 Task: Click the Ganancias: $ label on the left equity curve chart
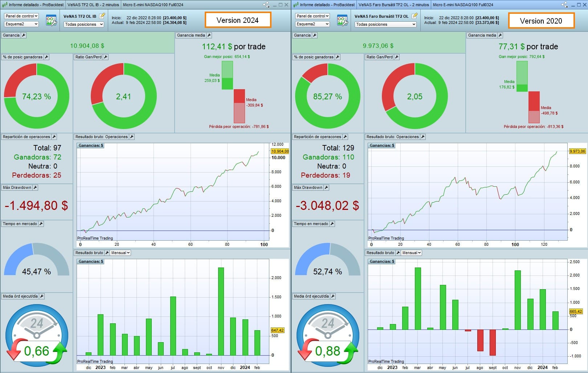click(x=91, y=145)
